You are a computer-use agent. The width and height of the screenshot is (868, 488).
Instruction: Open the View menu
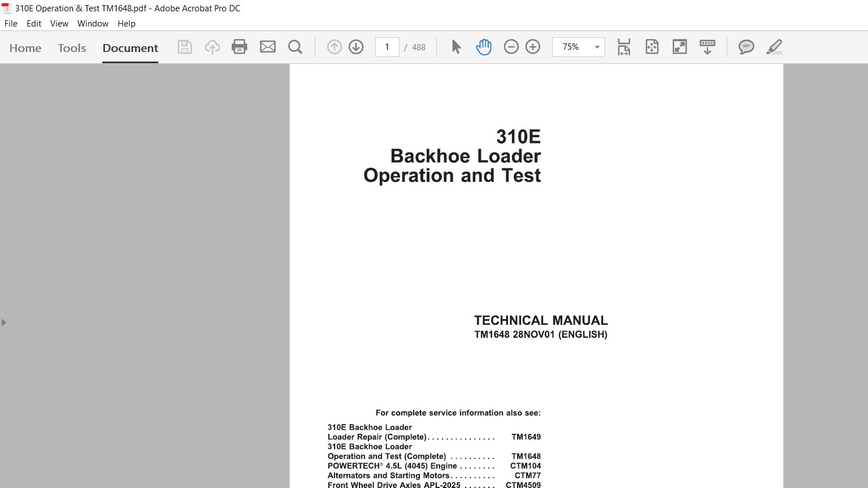click(x=59, y=24)
